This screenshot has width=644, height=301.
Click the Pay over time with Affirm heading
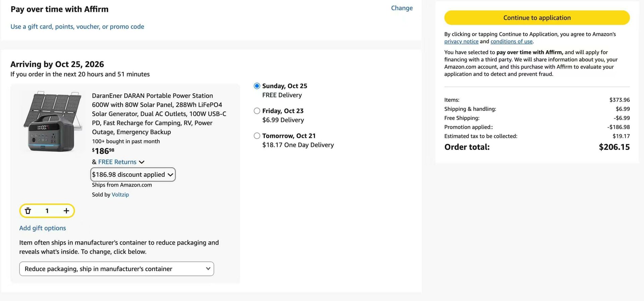(60, 9)
